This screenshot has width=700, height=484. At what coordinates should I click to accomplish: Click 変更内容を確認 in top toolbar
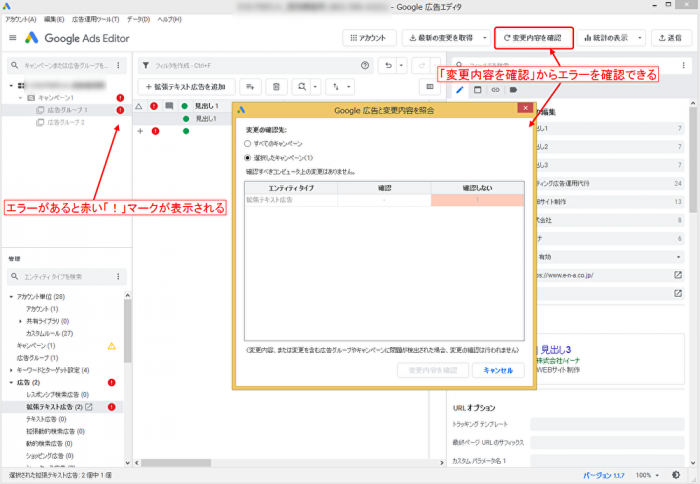pyautogui.click(x=533, y=38)
